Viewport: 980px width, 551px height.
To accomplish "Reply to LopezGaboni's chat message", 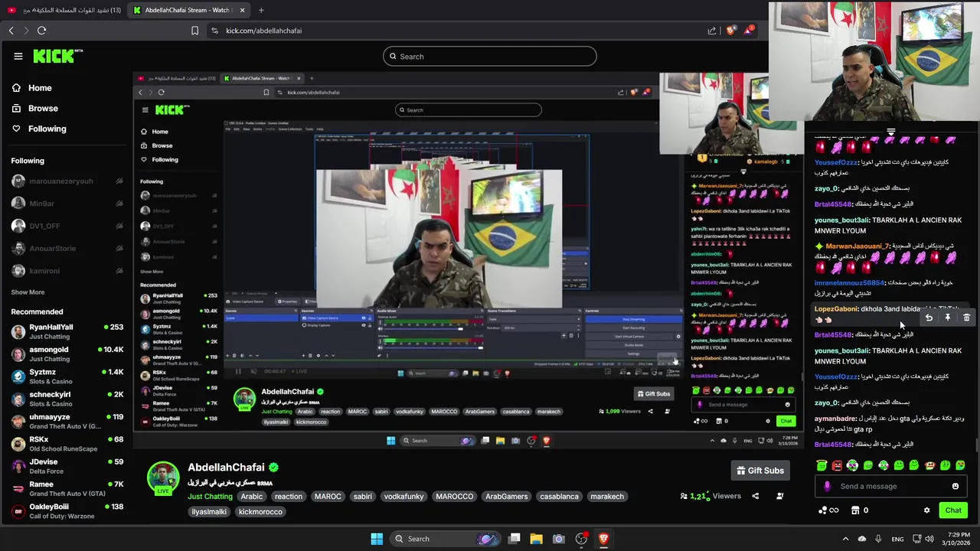I will (x=929, y=318).
